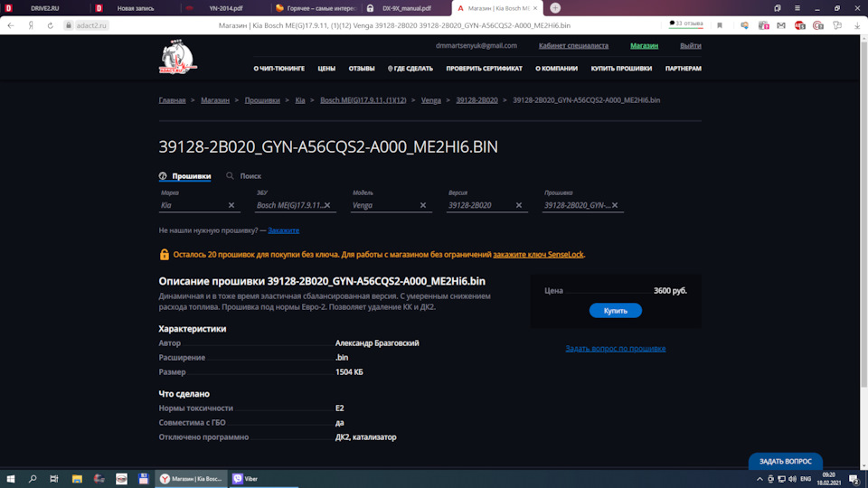868x488 pixels.
Task: Open the КУПИТЬ ПРОШИВКИ menu item
Action: (x=621, y=69)
